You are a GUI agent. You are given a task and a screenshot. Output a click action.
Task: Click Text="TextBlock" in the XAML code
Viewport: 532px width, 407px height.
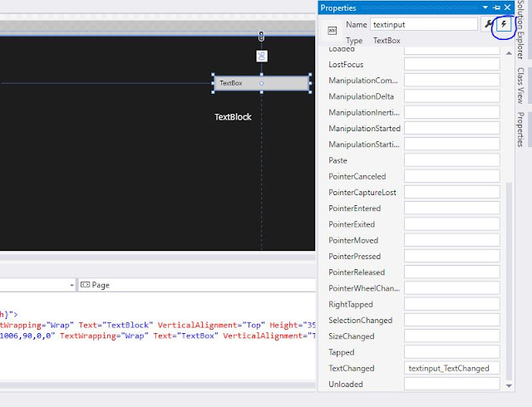pos(116,325)
